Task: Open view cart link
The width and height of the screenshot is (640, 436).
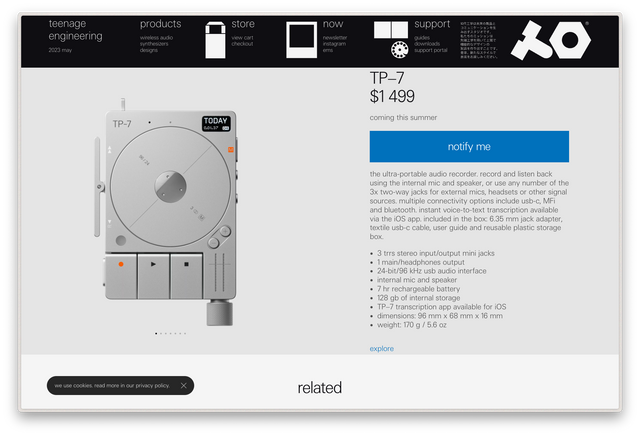Action: pyautogui.click(x=242, y=38)
